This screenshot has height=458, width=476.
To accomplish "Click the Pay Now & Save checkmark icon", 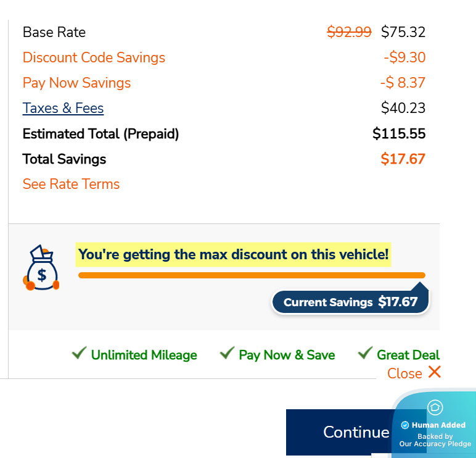I will [228, 353].
